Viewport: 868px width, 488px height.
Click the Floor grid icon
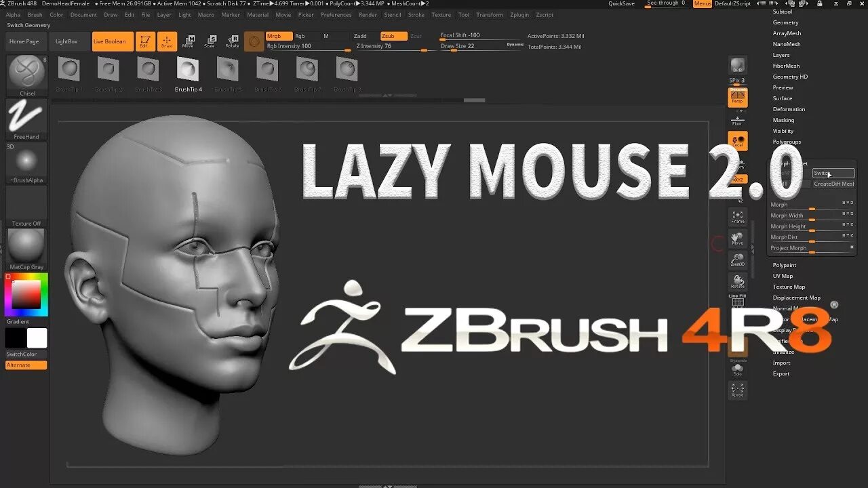click(x=738, y=119)
